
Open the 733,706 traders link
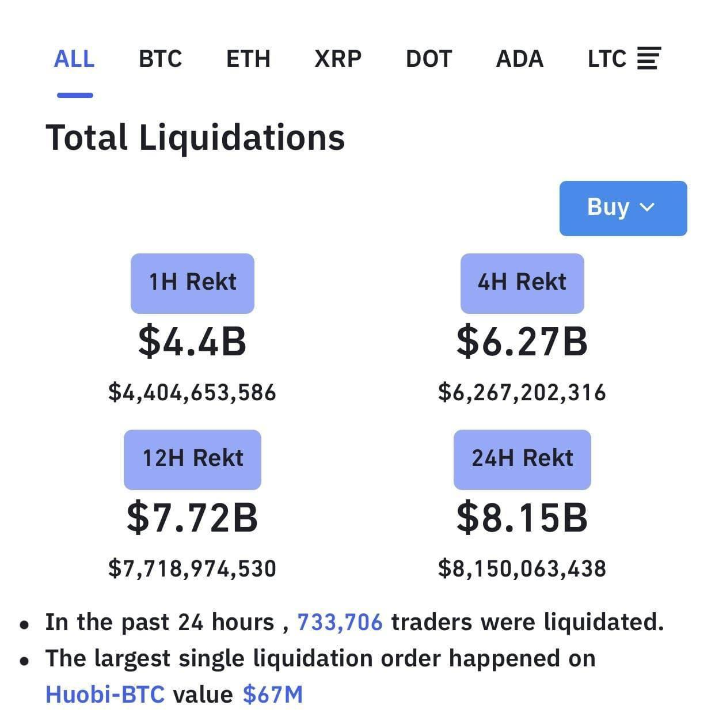(340, 623)
